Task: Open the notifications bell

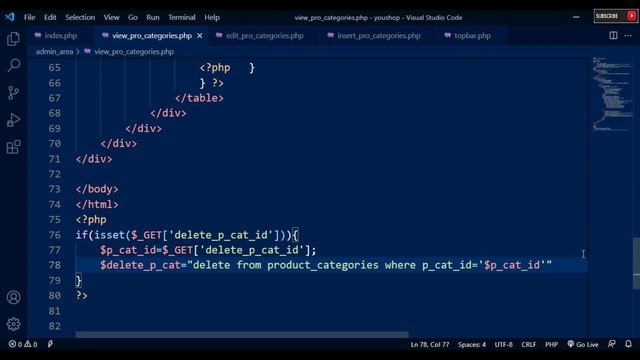Action: click(628, 344)
